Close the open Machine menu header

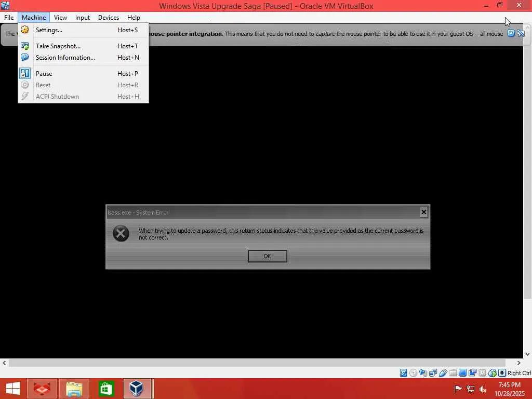tap(34, 17)
